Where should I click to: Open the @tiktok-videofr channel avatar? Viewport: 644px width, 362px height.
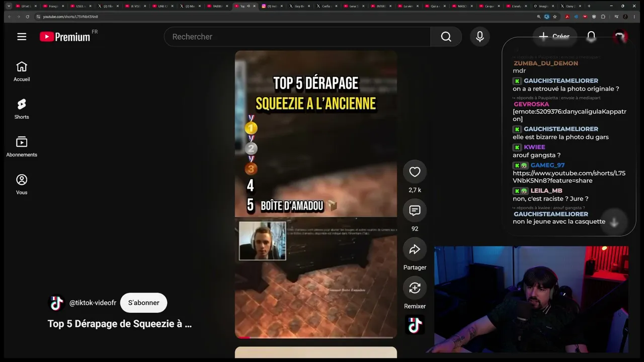point(56,303)
